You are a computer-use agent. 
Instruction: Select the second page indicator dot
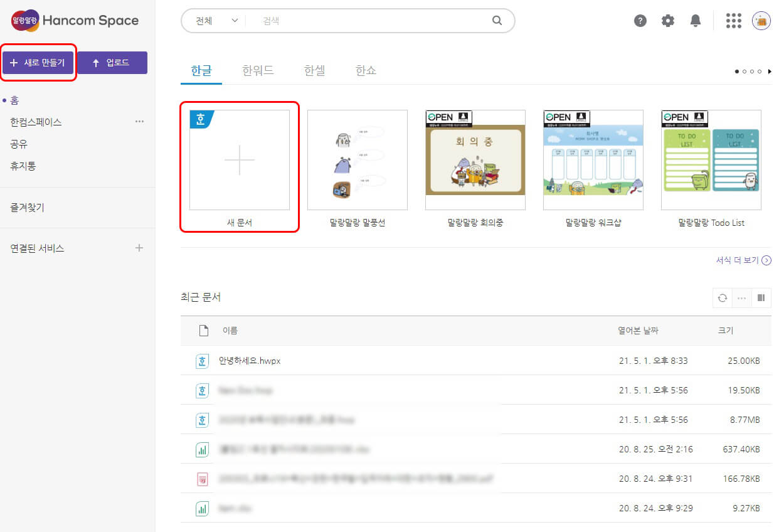pos(745,72)
